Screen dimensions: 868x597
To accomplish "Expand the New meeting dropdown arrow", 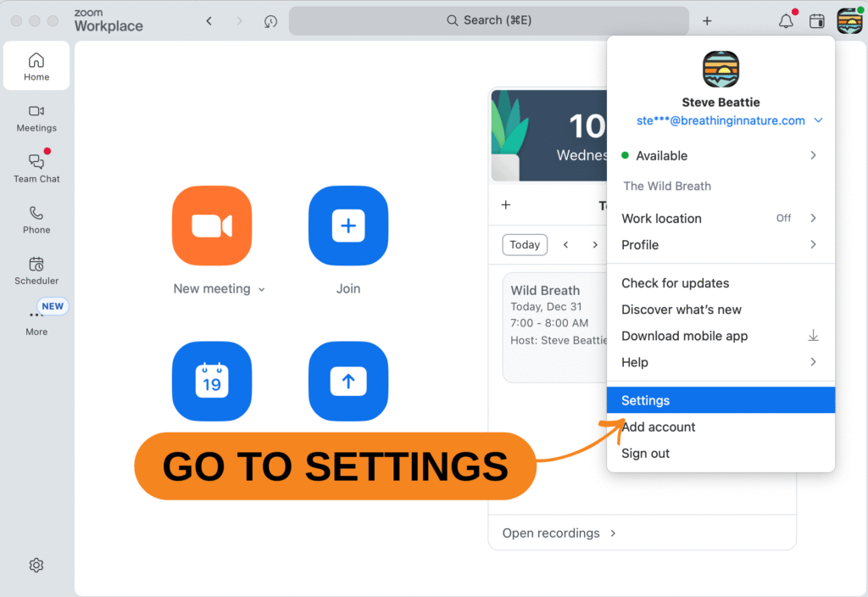I will [x=261, y=289].
